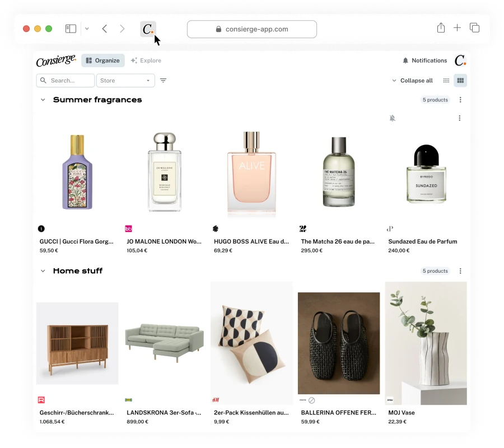Open the LANDSKRONA sofa image
Viewport: 504px width, 448px height.
click(x=164, y=343)
